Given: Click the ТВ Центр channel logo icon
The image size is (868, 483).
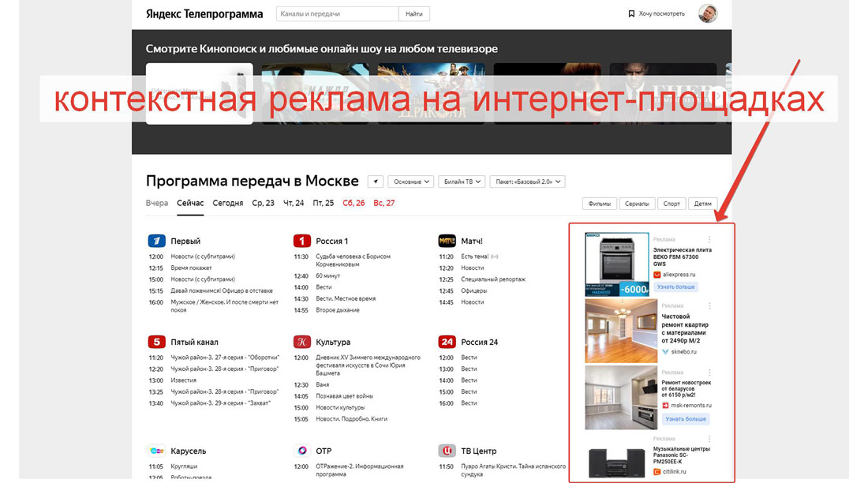Looking at the screenshot, I should coord(447,451).
